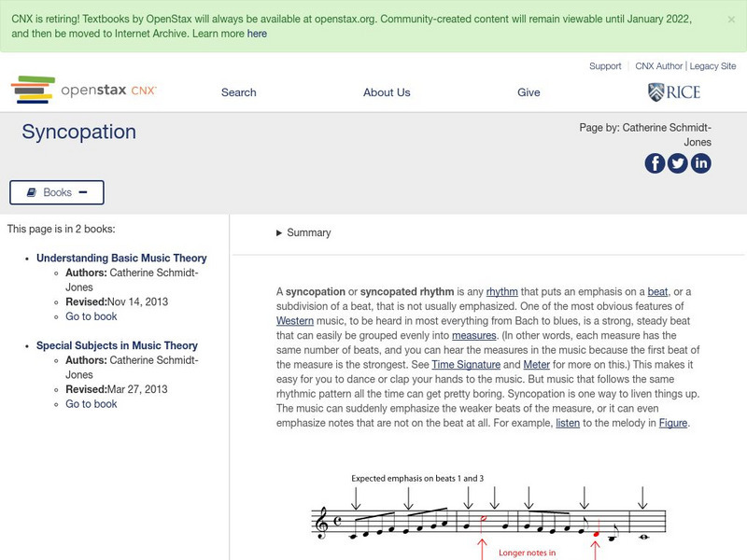The width and height of the screenshot is (747, 560).
Task: Collapse the Books panel toggle
Action: coord(57,192)
